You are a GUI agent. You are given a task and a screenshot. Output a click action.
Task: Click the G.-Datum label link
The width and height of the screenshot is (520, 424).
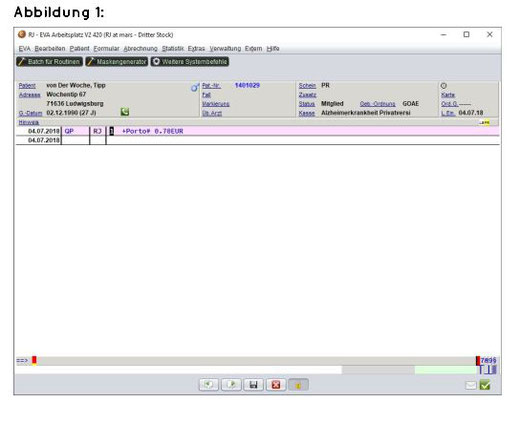click(30, 113)
